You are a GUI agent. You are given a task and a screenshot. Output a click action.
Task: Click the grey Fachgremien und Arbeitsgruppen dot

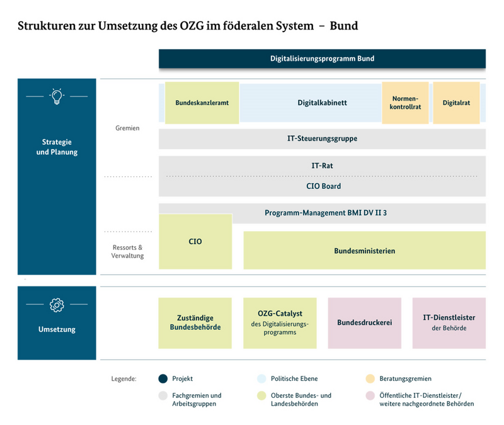click(x=163, y=396)
